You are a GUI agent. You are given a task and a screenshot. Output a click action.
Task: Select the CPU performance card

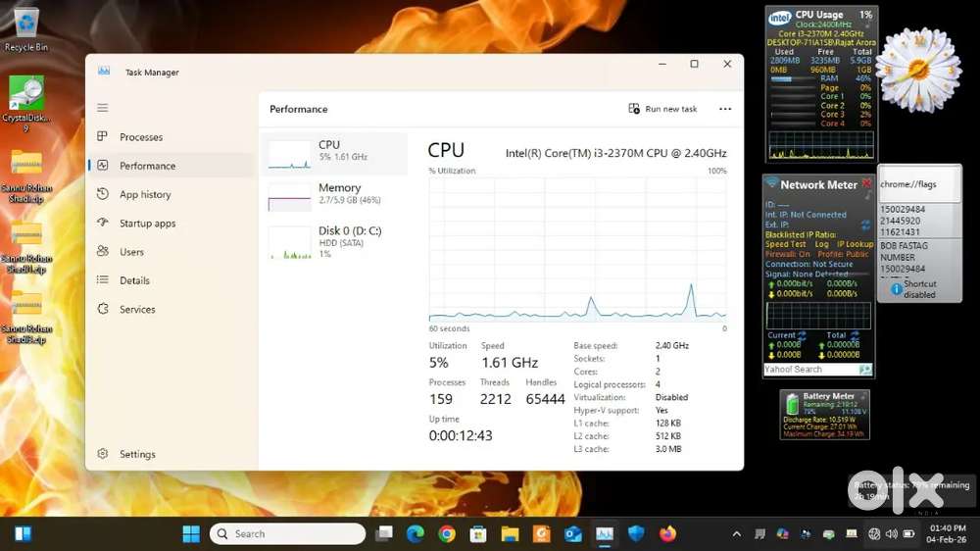coord(334,154)
